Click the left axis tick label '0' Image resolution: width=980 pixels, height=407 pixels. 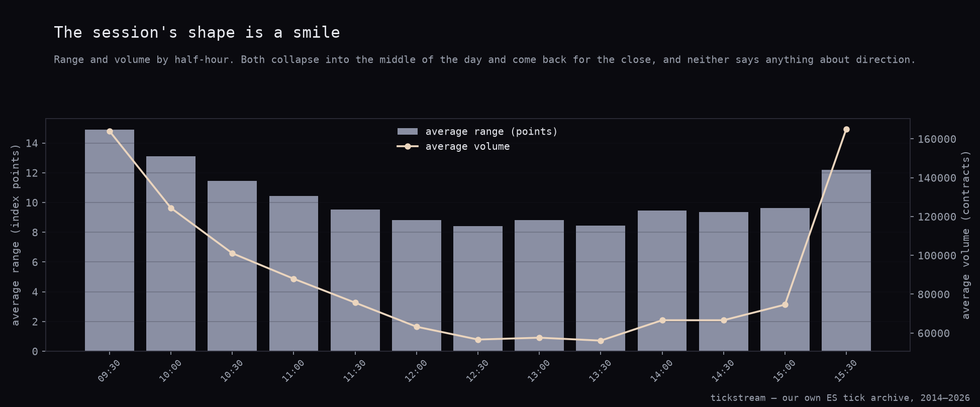35,352
